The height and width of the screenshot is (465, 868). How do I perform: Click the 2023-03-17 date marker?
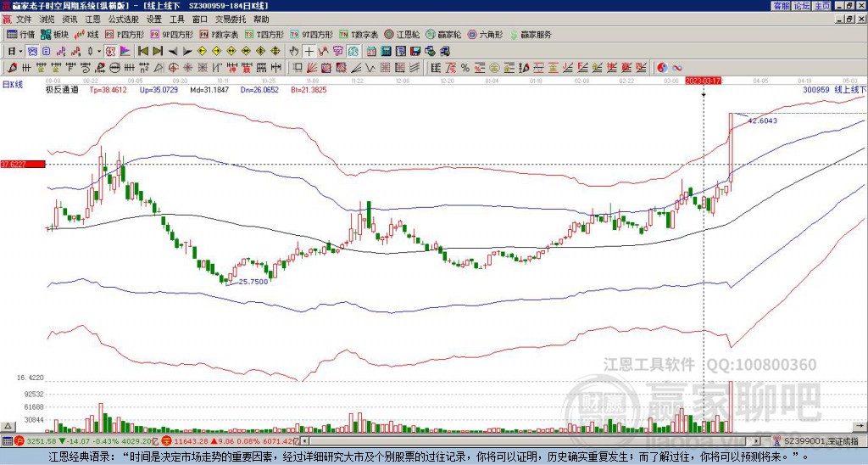(703, 81)
